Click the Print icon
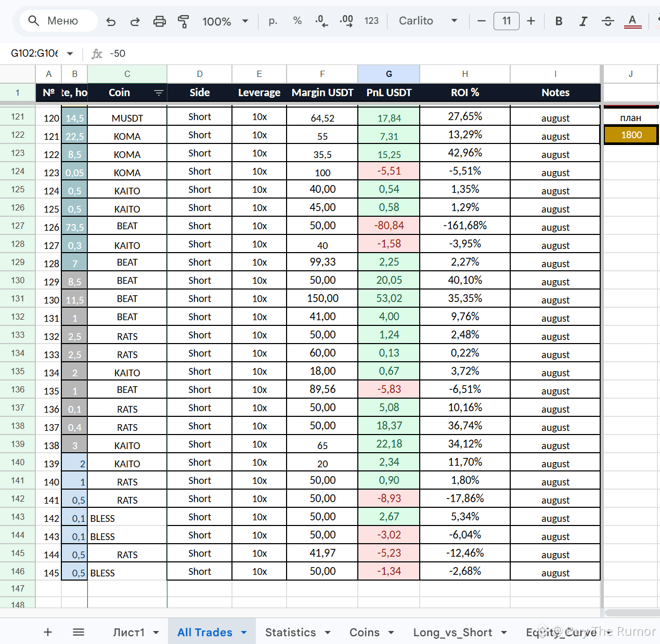 (160, 21)
